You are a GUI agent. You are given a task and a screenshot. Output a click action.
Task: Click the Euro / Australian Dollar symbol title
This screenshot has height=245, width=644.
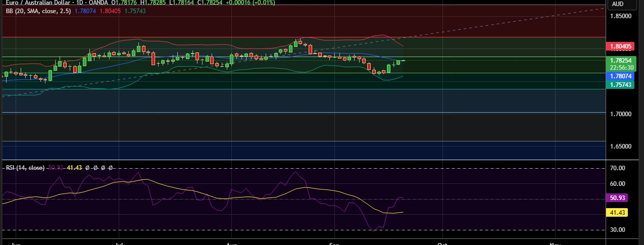point(35,3)
